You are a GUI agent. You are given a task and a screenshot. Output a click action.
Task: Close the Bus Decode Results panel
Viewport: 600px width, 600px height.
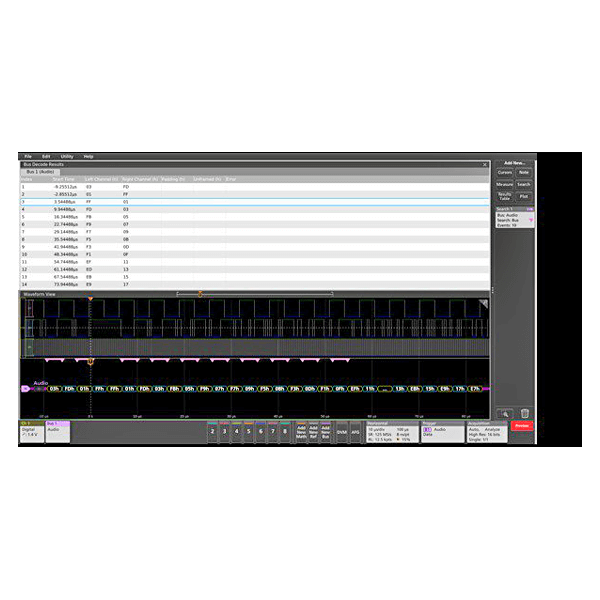coord(485,165)
